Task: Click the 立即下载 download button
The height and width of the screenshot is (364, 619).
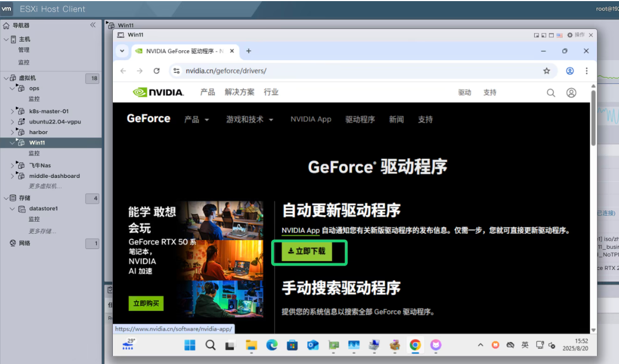Action: (307, 252)
